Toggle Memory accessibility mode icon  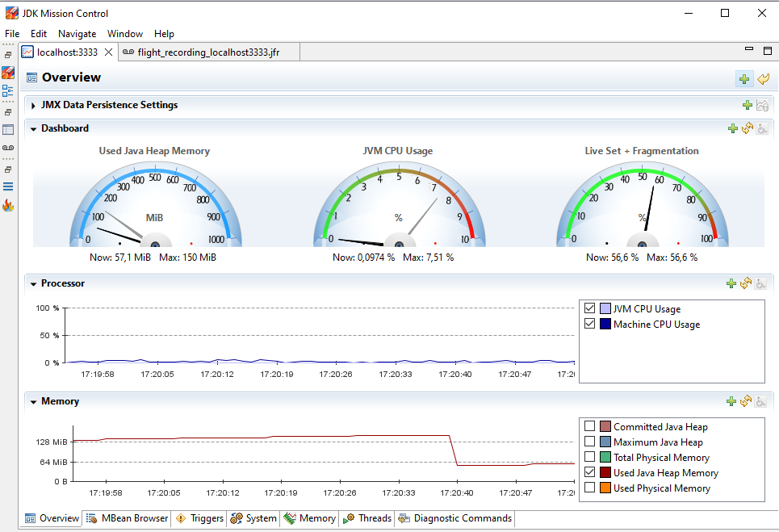pos(760,401)
